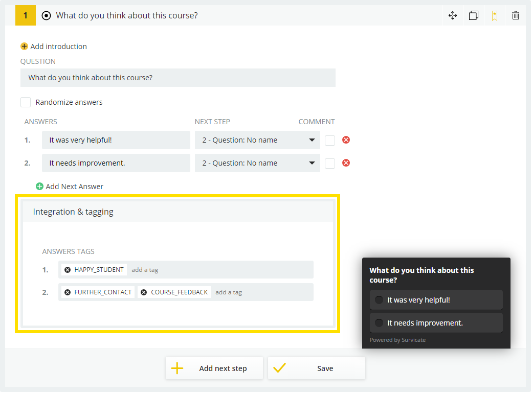The height and width of the screenshot is (393, 532).
Task: Click Add Next Answer text
Action: [x=75, y=187]
